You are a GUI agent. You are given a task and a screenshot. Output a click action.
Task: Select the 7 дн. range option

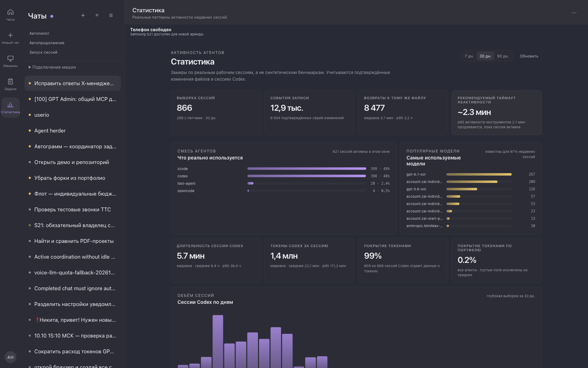pos(469,56)
